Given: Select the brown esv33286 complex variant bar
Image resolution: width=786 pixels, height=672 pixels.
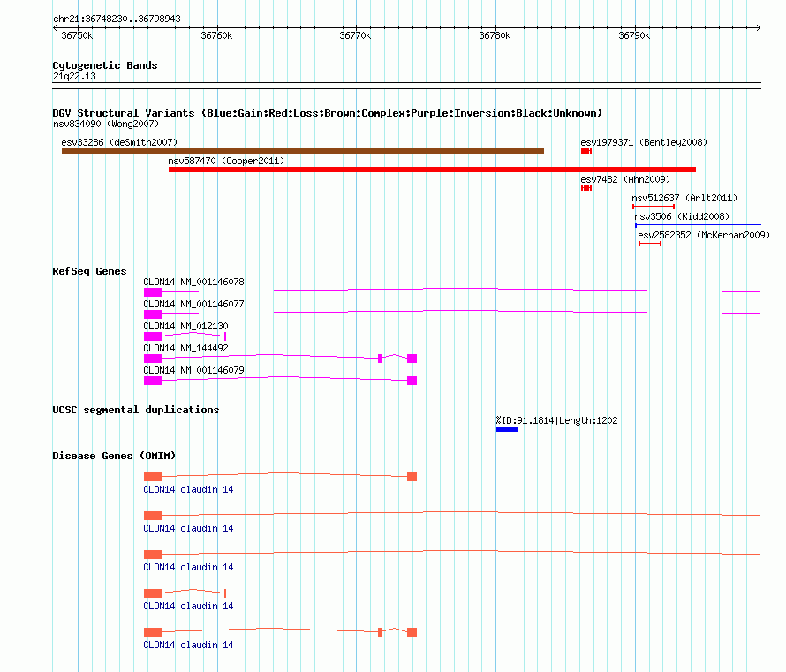Looking at the screenshot, I should point(303,151).
